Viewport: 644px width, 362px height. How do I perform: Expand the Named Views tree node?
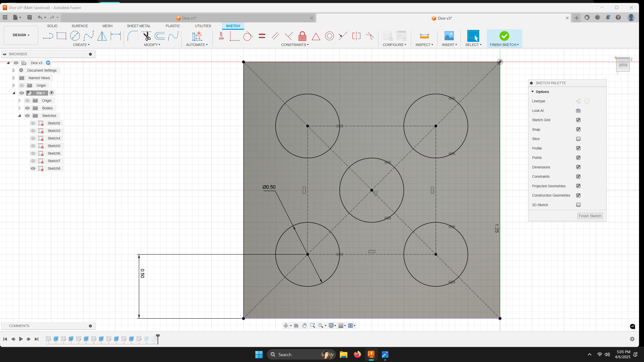tap(14, 78)
